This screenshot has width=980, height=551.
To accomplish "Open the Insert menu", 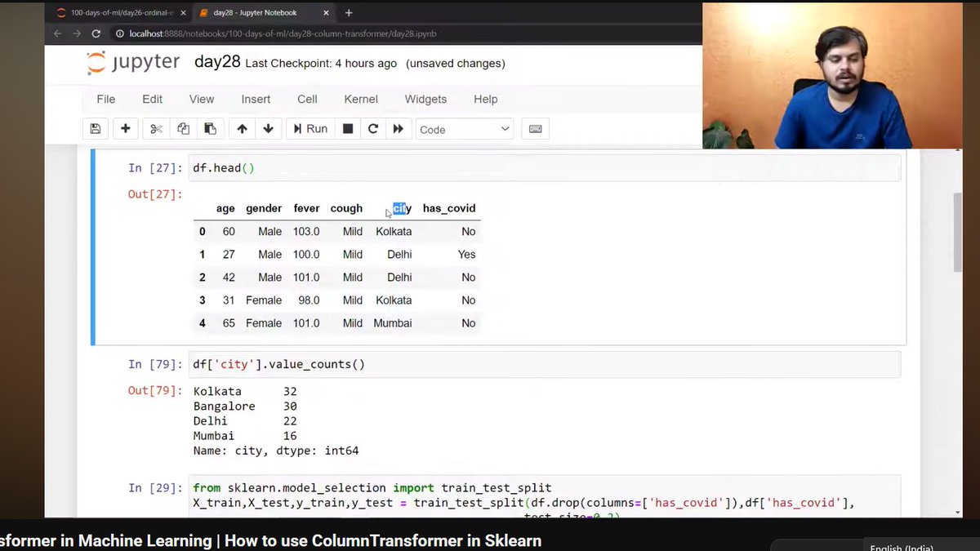I will [x=256, y=99].
